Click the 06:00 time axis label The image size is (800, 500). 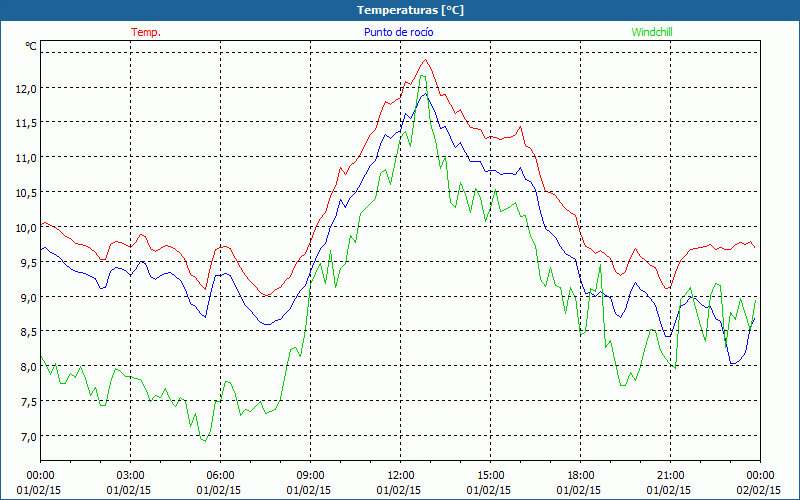pyautogui.click(x=220, y=476)
